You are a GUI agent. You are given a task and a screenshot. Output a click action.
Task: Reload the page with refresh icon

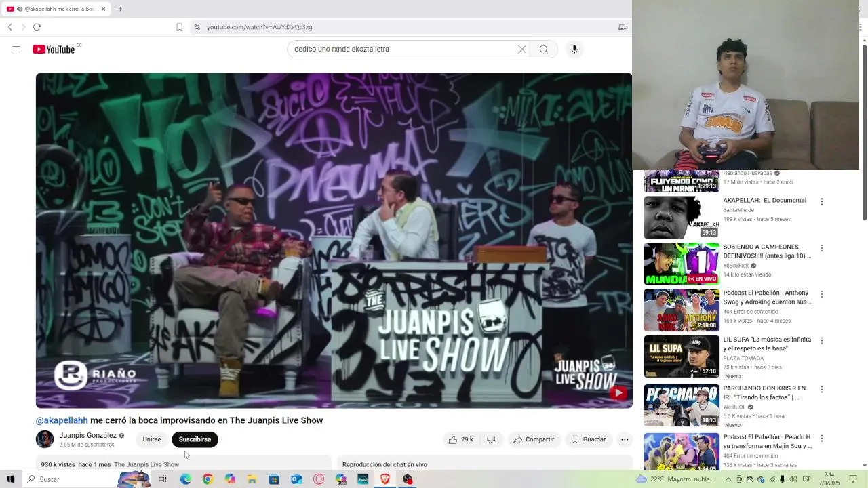(x=37, y=27)
